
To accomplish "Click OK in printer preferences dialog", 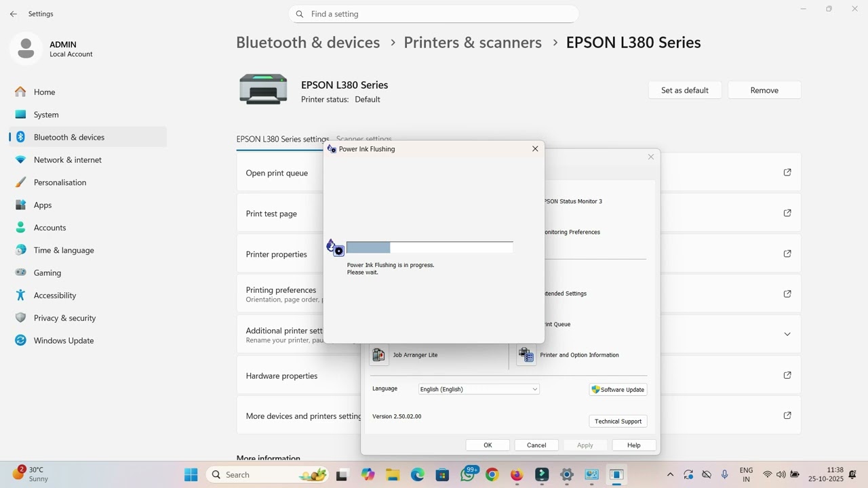I will point(488,445).
